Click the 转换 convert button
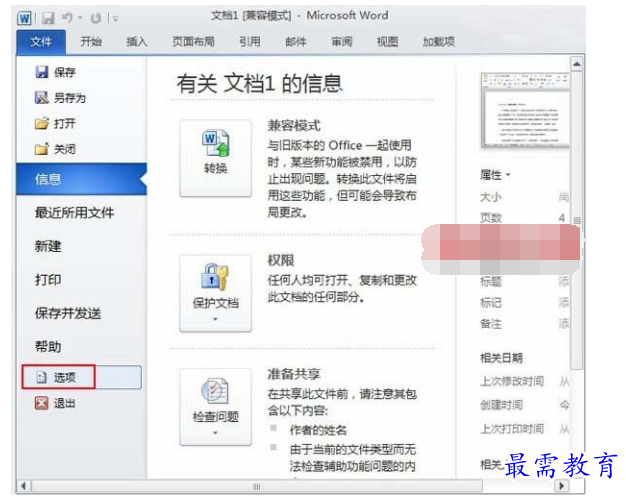 216,158
